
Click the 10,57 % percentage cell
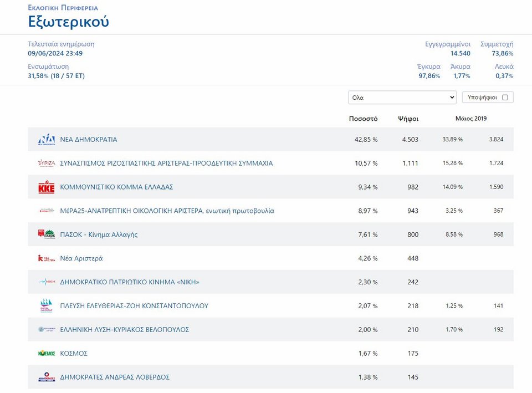click(366, 163)
